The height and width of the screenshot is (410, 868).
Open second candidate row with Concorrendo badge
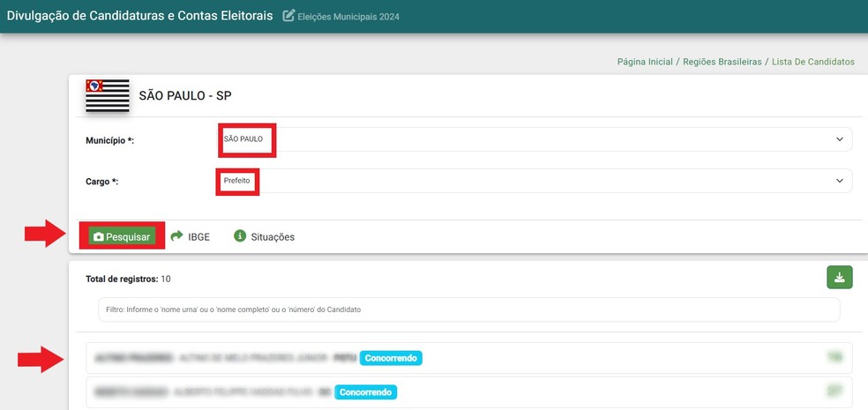click(469, 392)
